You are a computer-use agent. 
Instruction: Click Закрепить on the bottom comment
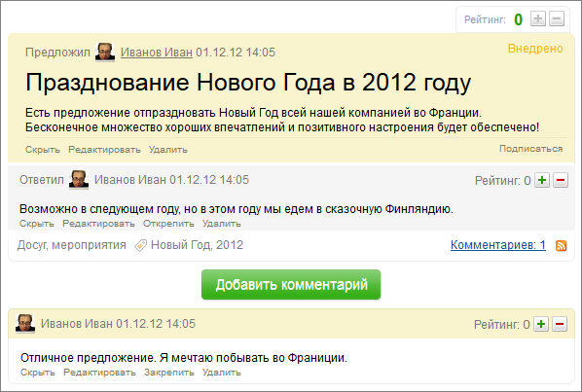coord(169,373)
